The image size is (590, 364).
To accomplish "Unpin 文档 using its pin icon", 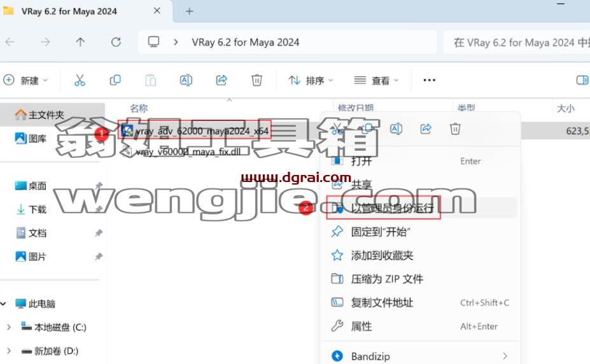I will point(99,233).
